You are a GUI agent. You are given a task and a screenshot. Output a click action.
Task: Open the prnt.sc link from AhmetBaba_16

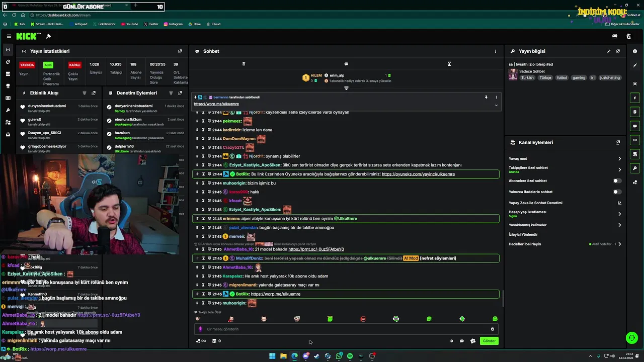tap(316, 249)
